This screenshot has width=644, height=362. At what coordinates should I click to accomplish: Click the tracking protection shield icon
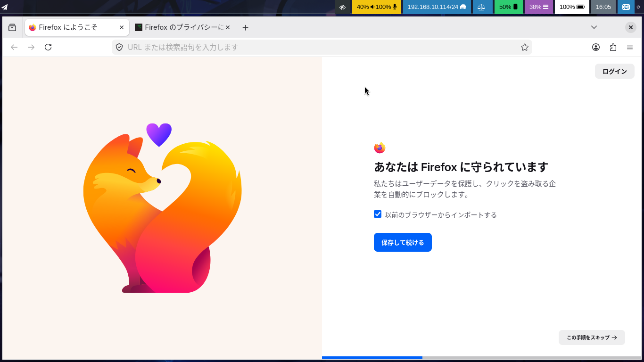click(119, 47)
